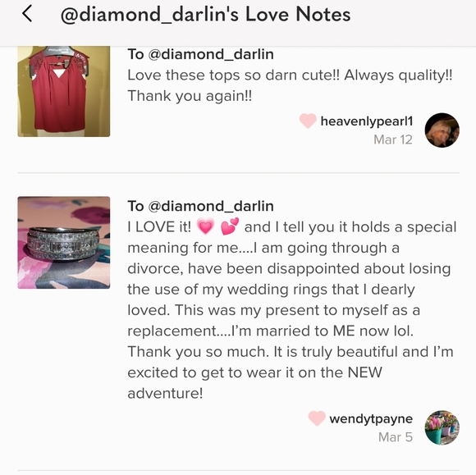Tap the pink heart emoji in ring note
This screenshot has height=475, width=476.
[205, 226]
